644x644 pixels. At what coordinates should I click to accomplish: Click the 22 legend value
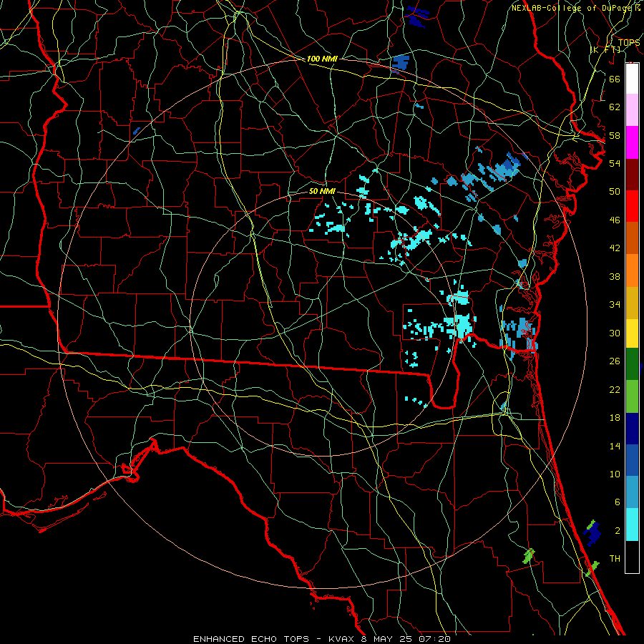pyautogui.click(x=615, y=389)
